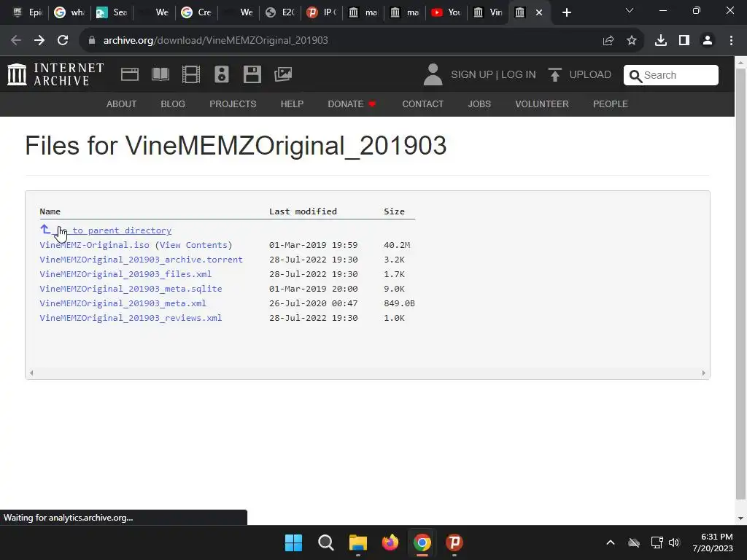
Task: Open Chrome downloads icon
Action: point(661,41)
